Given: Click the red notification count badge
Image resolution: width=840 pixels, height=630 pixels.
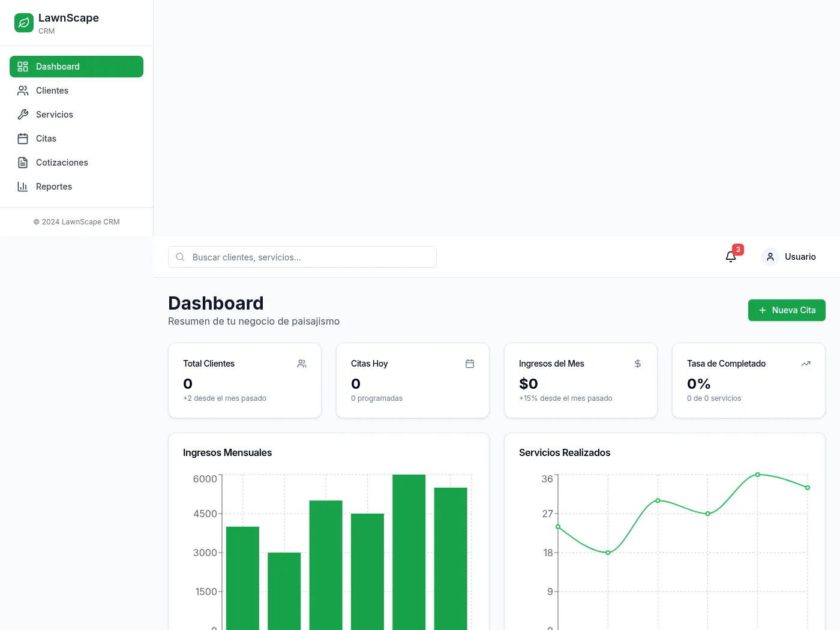Looking at the screenshot, I should pos(738,250).
